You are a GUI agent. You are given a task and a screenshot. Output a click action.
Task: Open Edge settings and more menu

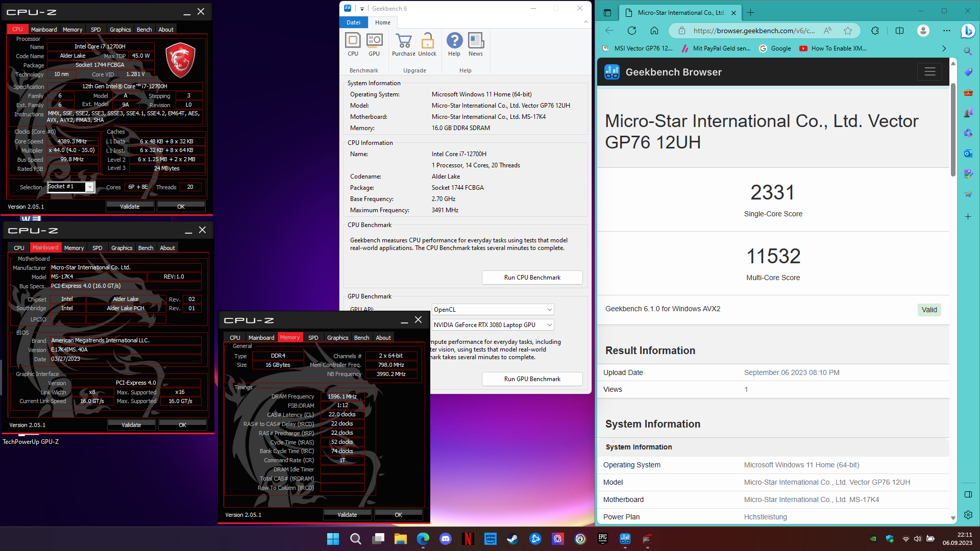(947, 31)
